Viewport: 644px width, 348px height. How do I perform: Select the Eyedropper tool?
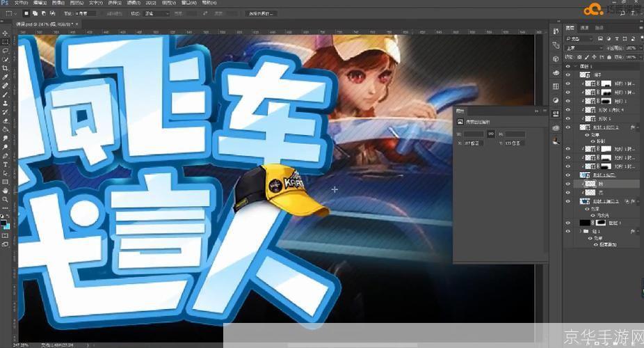point(6,77)
